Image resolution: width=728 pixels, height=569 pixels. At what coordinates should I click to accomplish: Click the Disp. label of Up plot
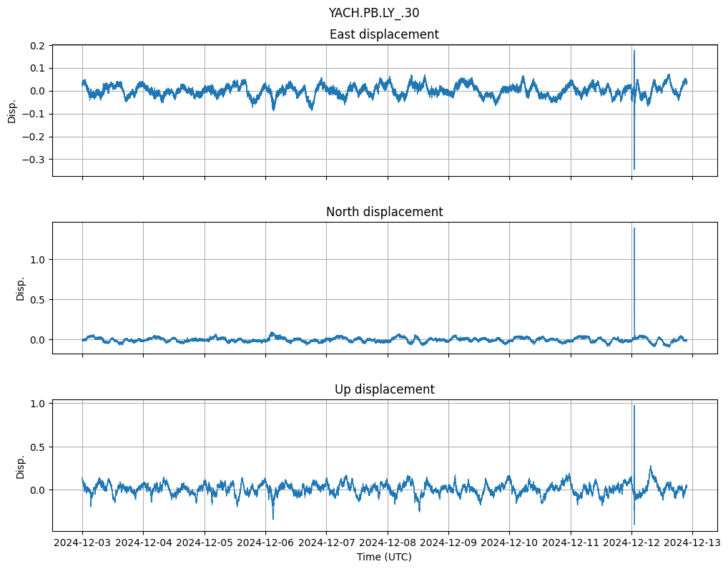(x=21, y=466)
